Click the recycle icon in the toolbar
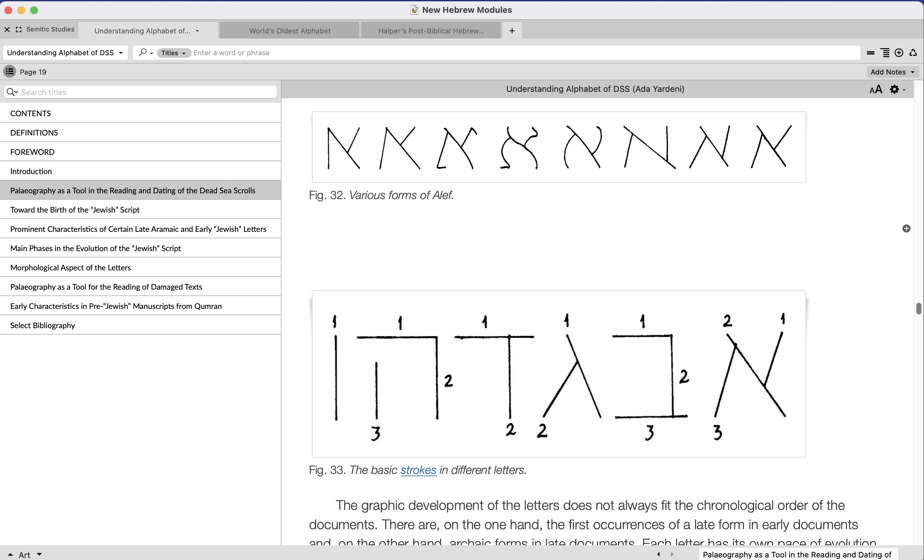The image size is (924, 560). point(913,53)
